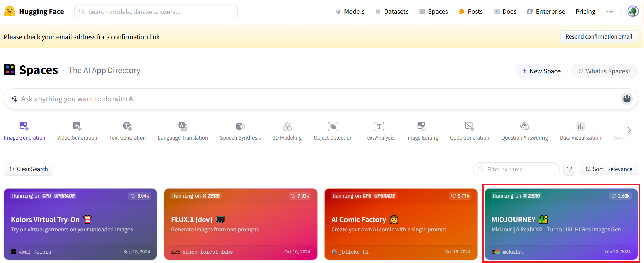Select the 3D Modeling category
The width and height of the screenshot is (644, 263).
pos(287,131)
